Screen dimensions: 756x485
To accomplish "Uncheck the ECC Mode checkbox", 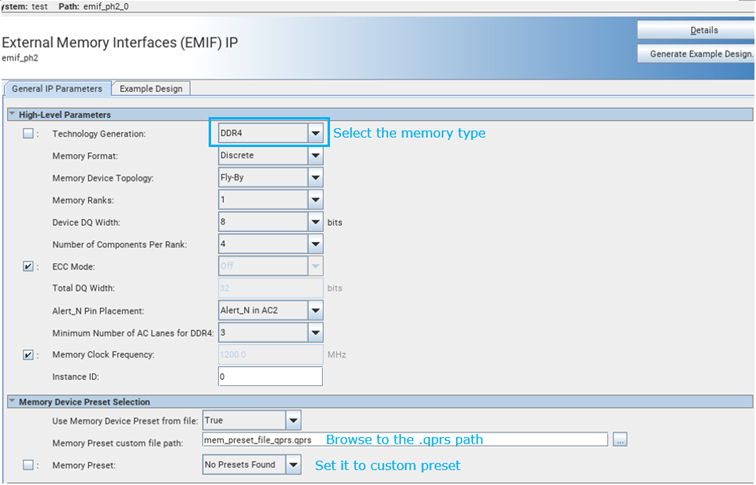I will tap(28, 267).
